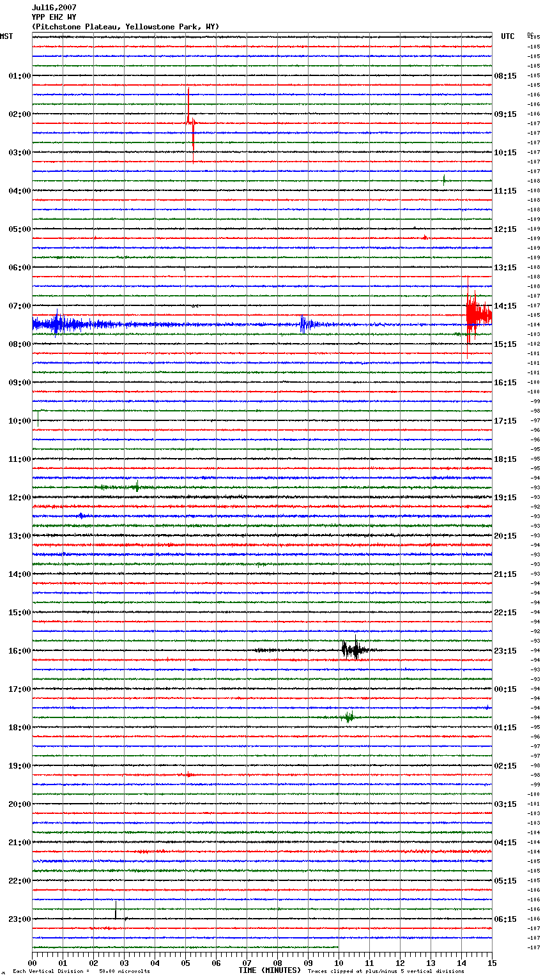Select the 01:00 MST time label
The width and height of the screenshot is (543, 980).
coord(19,76)
